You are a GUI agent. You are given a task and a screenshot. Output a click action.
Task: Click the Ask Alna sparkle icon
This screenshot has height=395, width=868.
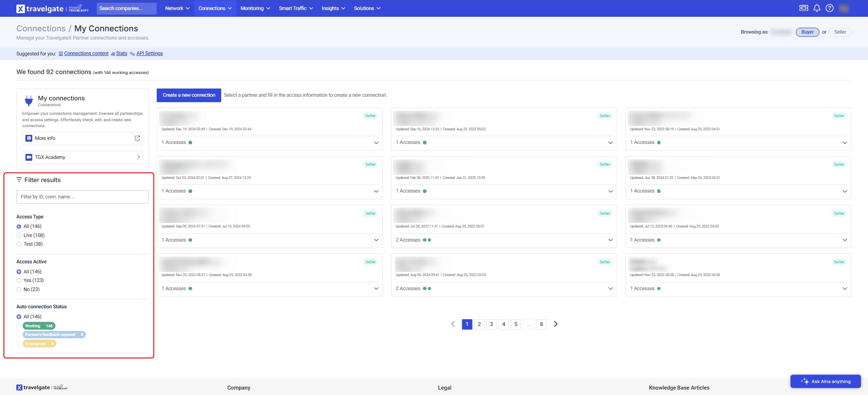[804, 381]
